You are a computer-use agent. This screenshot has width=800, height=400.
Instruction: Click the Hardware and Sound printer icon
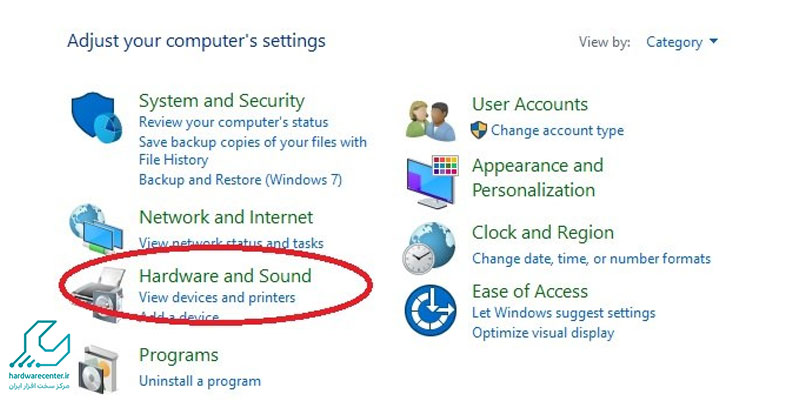tap(99, 293)
